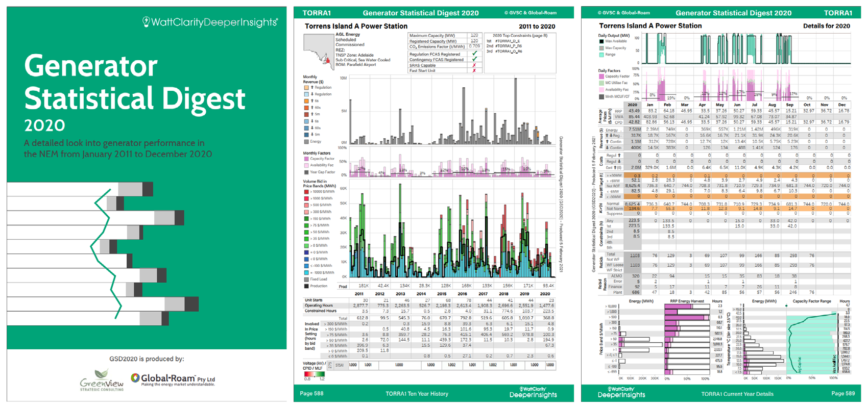This screenshot has height=408, width=868.
Task: Click the 'BOM: Parafield Airport' line
Action: 356,65
